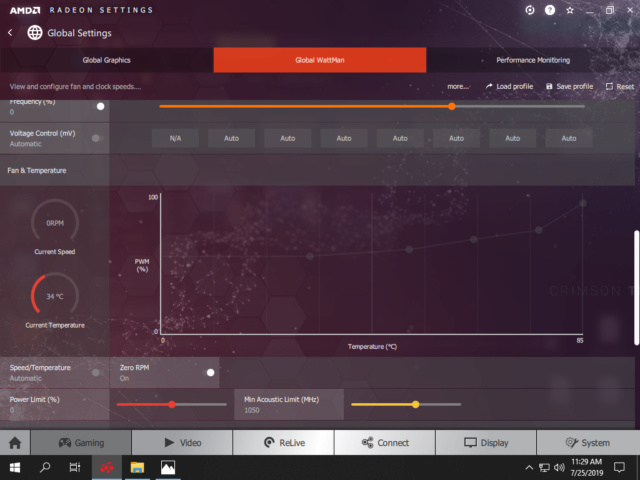This screenshot has width=640, height=480.
Task: Open File Explorer from the taskbar
Action: click(x=137, y=468)
